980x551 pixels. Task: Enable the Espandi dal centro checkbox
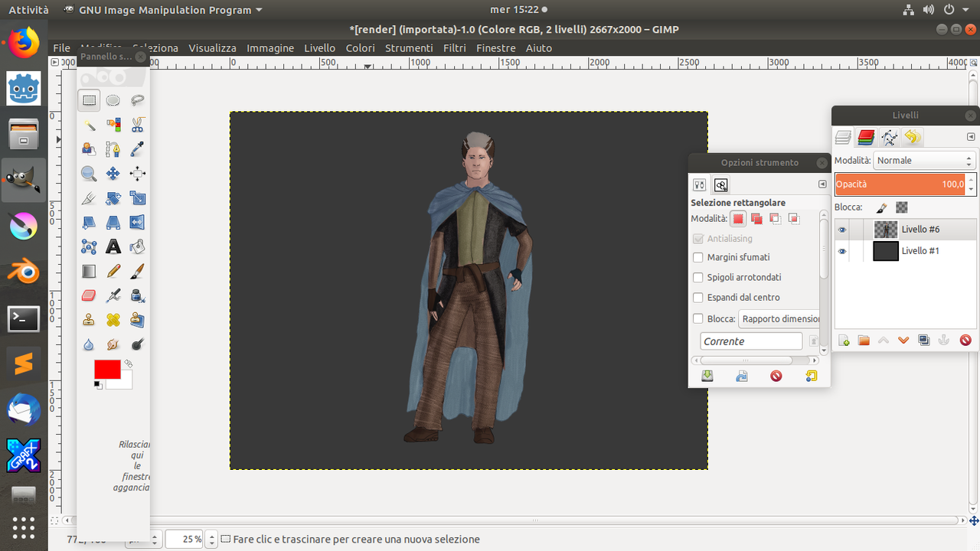tap(697, 298)
